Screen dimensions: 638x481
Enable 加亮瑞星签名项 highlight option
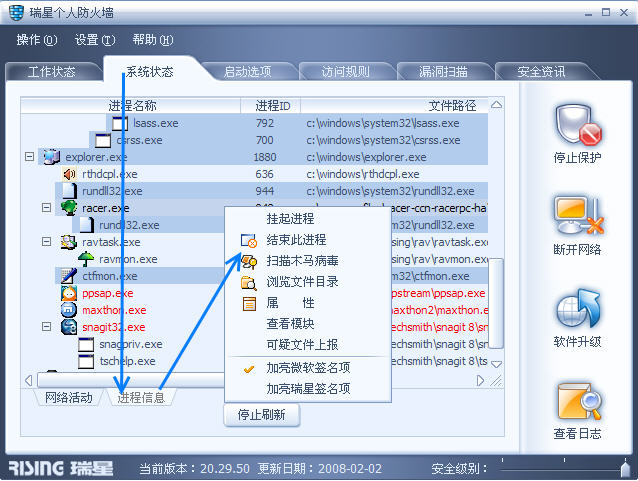click(x=308, y=389)
